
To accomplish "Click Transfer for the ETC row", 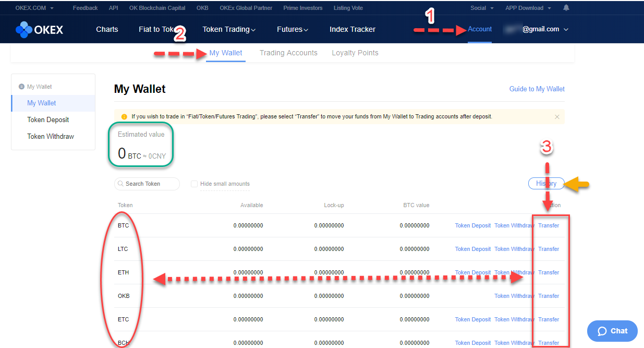I will click(549, 319).
